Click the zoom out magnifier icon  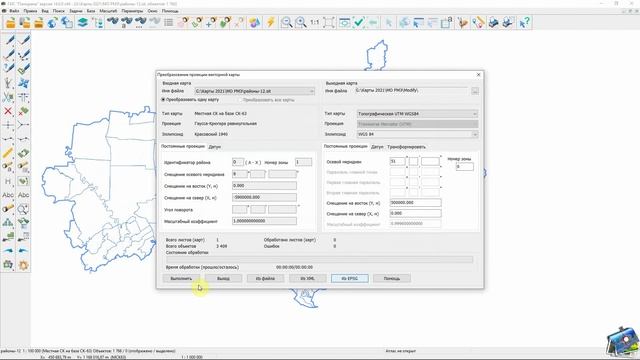point(287,22)
